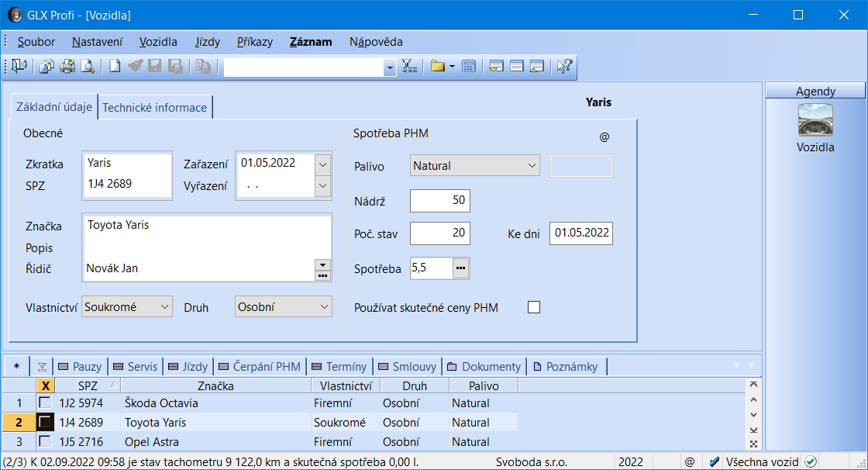The height and width of the screenshot is (470, 868).
Task: Open the Nastavení menu
Action: click(98, 42)
